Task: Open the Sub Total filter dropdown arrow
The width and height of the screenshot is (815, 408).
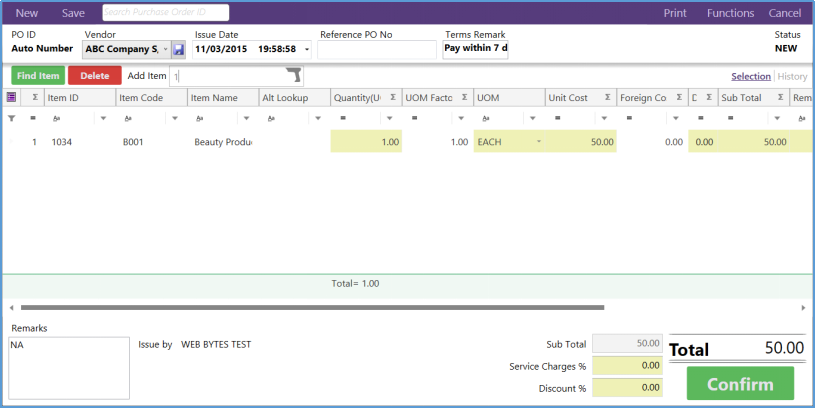Action: [777, 119]
